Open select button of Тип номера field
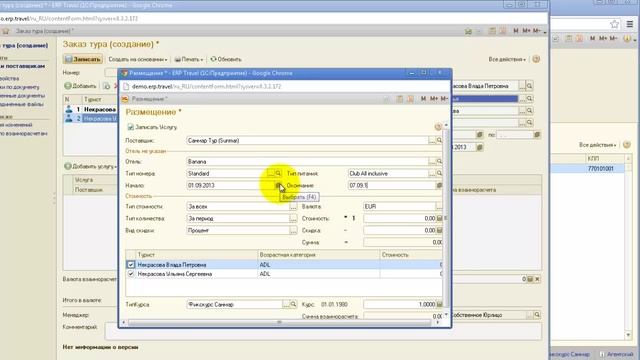640x360 pixels. pos(271,173)
